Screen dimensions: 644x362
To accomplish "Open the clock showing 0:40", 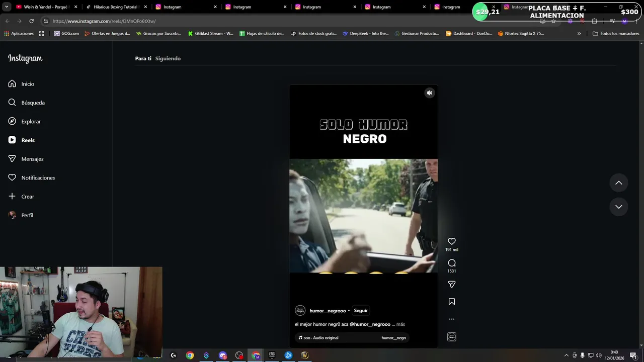I will 614,355.
